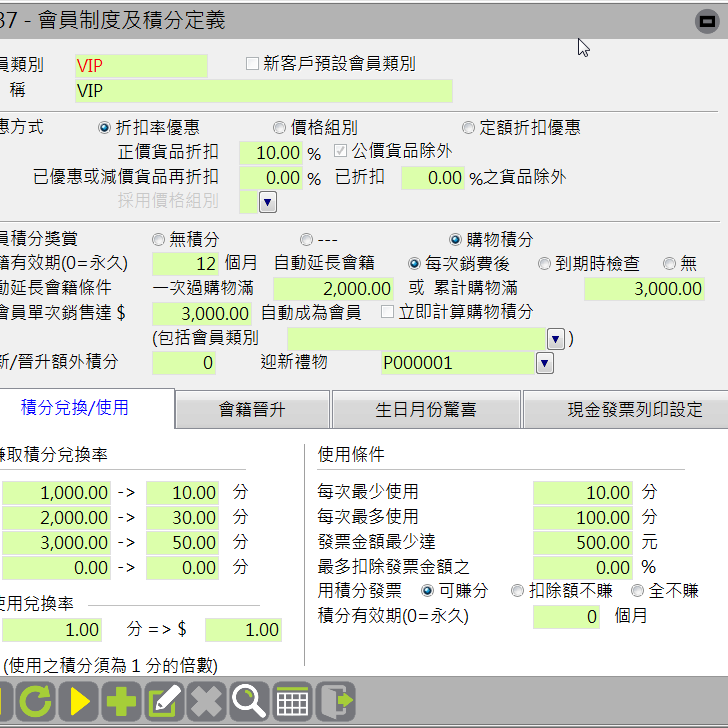Minimize the window using title bar button
The height and width of the screenshot is (728, 728).
click(704, 19)
